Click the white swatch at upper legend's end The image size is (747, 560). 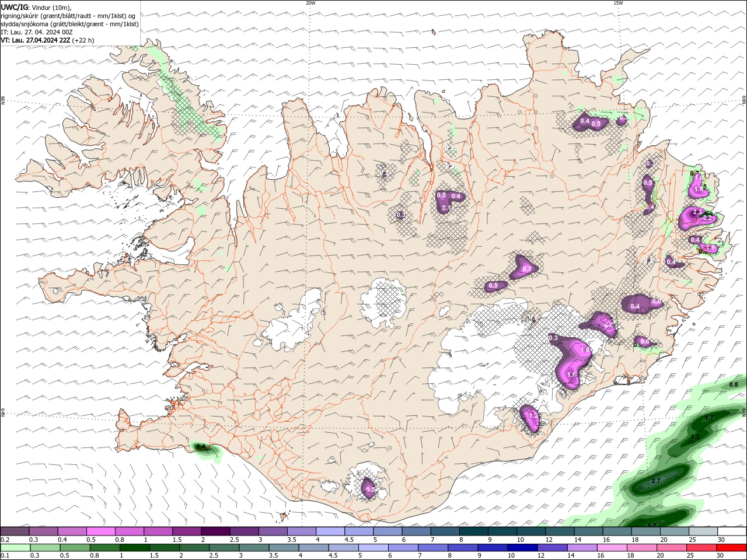coord(732,531)
